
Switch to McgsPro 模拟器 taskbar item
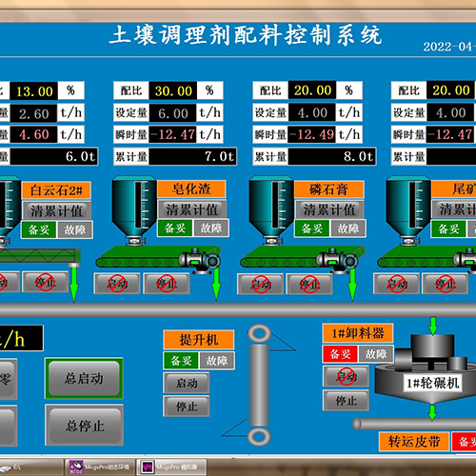click(172, 467)
